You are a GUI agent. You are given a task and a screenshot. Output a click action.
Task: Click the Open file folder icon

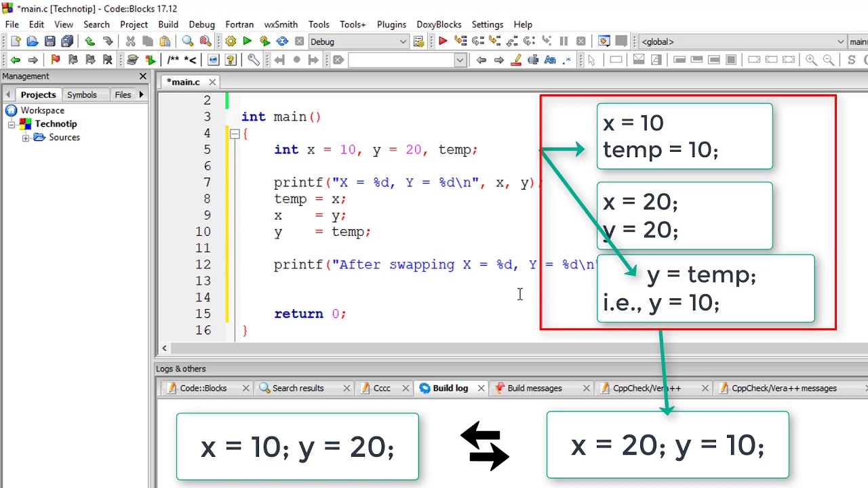coord(33,41)
